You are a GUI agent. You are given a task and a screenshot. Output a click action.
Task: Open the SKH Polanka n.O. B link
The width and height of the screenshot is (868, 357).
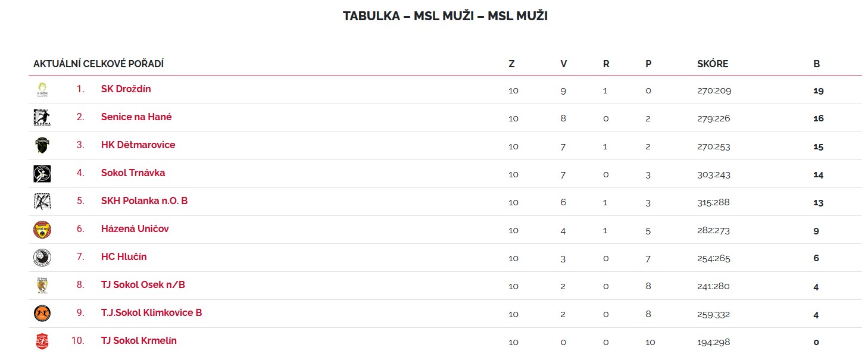[x=144, y=201]
